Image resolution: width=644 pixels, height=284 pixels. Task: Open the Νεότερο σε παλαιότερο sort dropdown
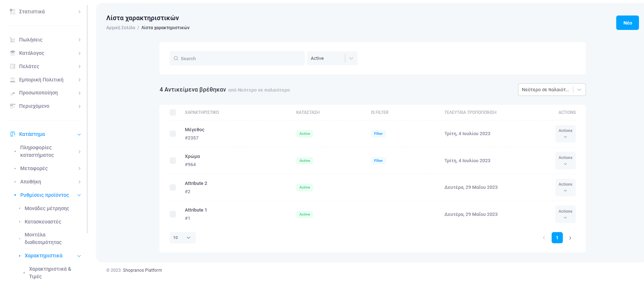point(551,90)
